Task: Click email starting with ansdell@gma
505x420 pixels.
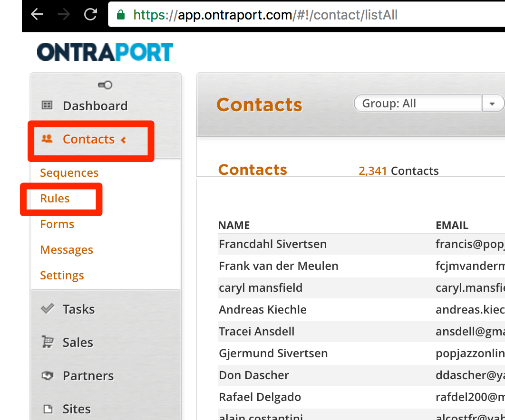Action: [x=470, y=332]
